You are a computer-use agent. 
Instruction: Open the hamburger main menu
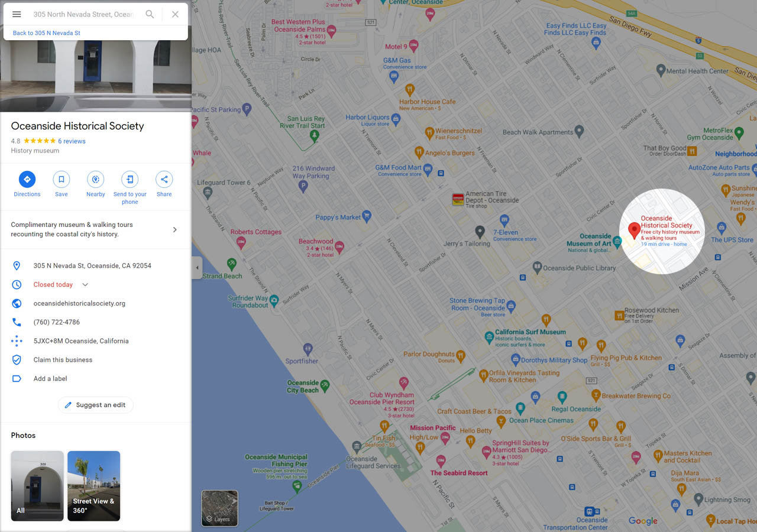17,14
